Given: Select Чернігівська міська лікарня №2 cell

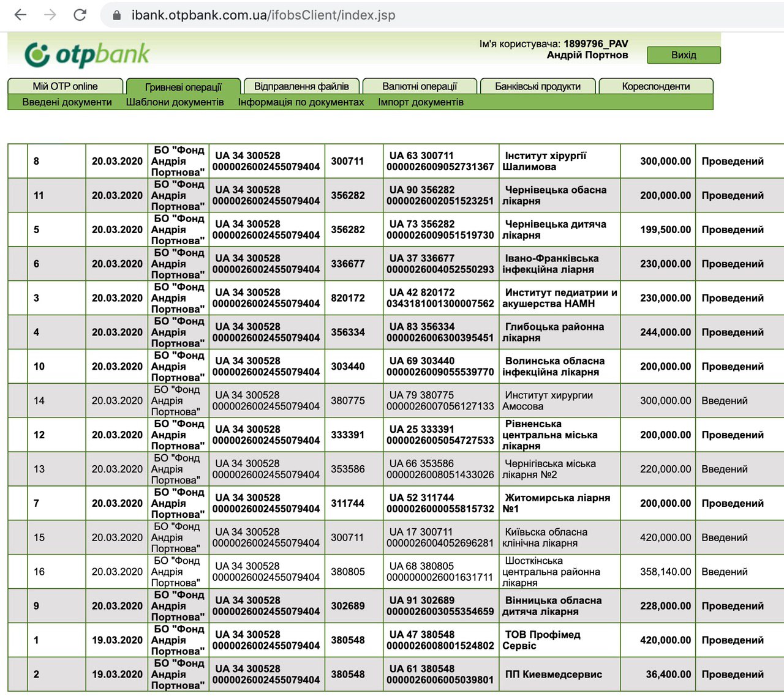Looking at the screenshot, I should click(x=560, y=469).
